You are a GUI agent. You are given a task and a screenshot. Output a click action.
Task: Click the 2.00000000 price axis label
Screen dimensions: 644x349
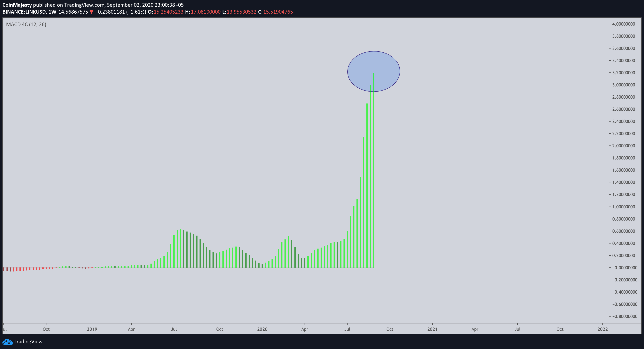pos(624,146)
